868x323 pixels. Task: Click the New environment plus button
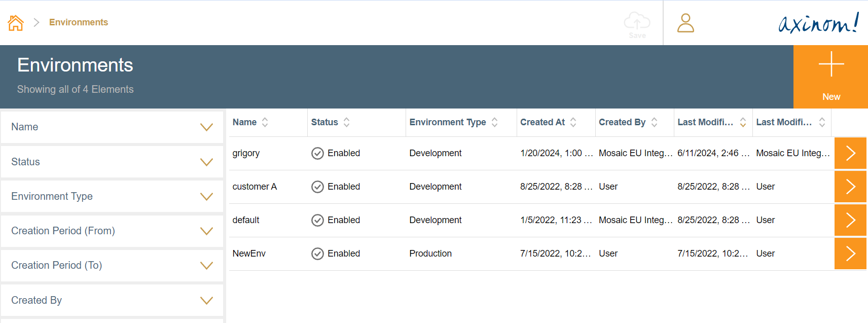coord(831,76)
